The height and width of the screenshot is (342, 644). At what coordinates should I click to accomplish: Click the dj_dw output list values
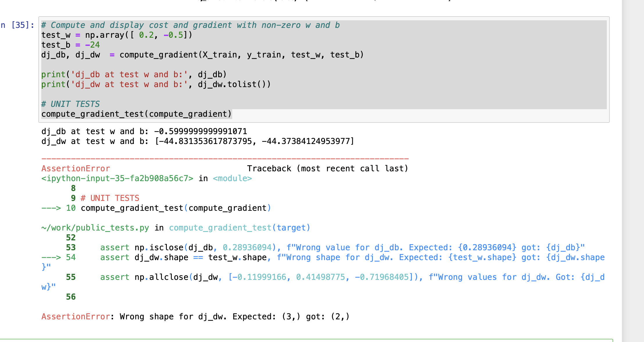[255, 141]
